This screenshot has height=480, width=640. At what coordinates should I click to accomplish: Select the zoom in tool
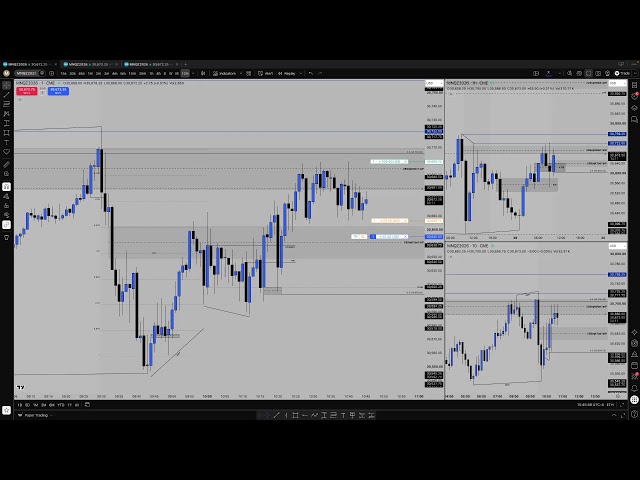[6, 174]
